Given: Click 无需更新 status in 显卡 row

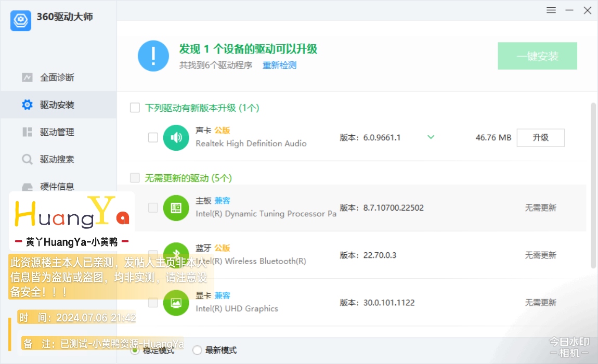Looking at the screenshot, I should point(540,303).
